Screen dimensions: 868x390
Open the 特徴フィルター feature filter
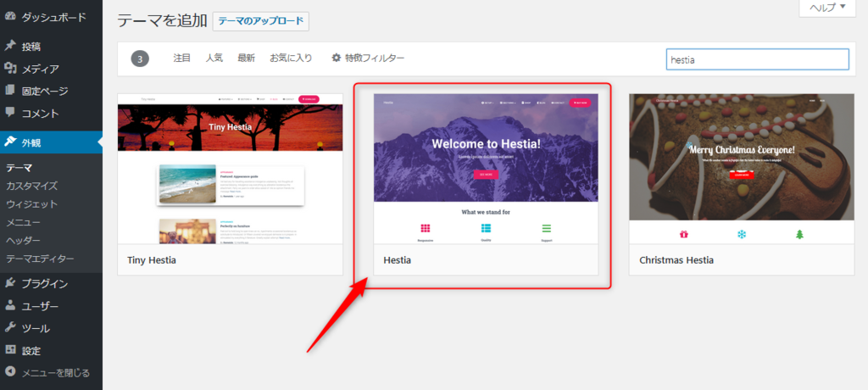pos(368,58)
